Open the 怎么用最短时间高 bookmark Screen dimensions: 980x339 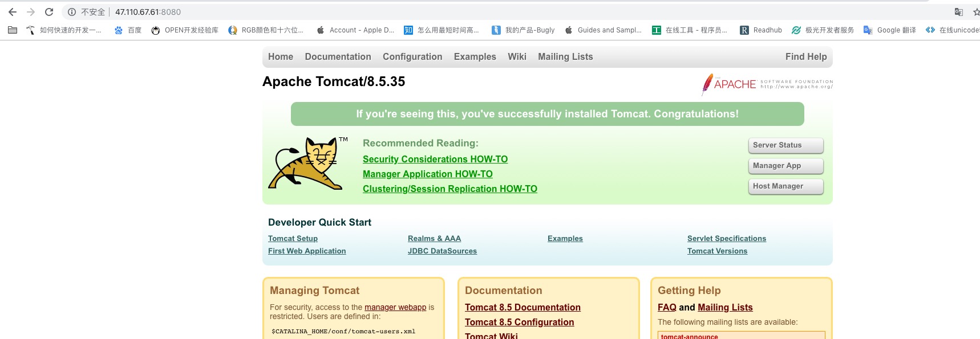click(x=442, y=30)
